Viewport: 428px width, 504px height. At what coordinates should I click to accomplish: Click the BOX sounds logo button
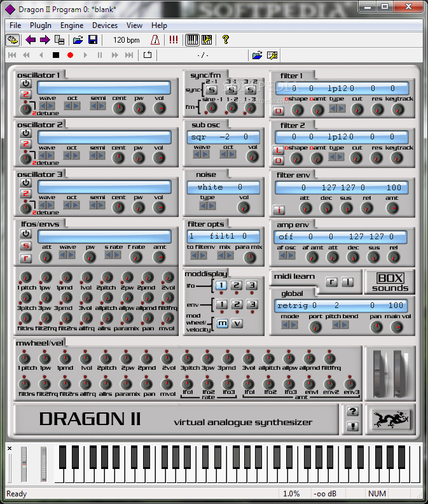pos(390,282)
